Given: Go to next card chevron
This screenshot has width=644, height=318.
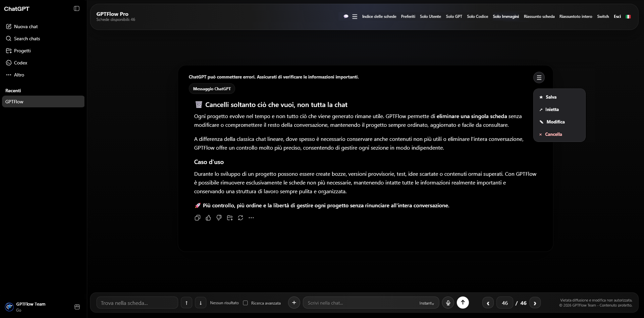Looking at the screenshot, I should click(535, 303).
